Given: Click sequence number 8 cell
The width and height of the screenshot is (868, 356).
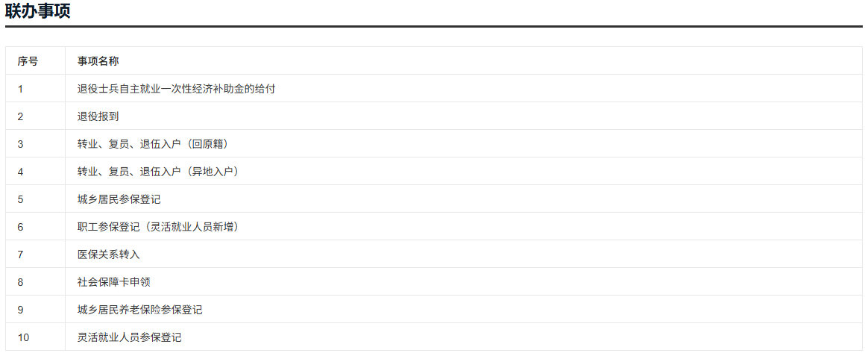Looking at the screenshot, I should pyautogui.click(x=21, y=282).
